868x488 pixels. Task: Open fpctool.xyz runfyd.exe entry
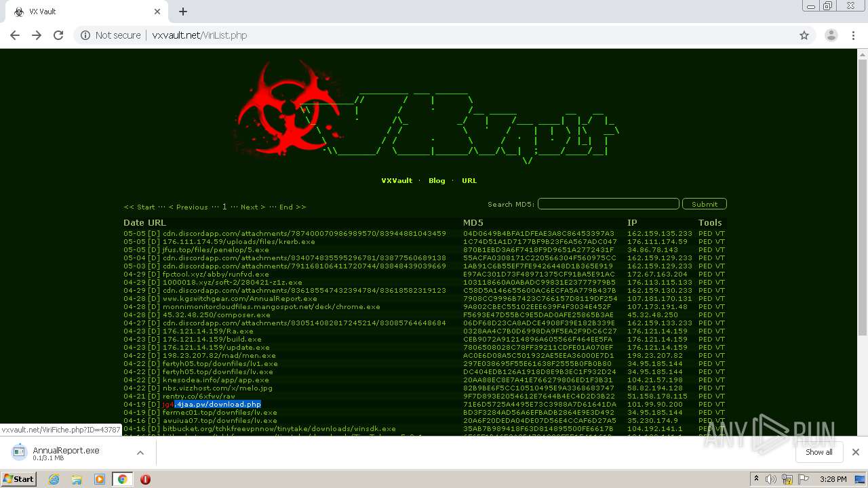216,274
